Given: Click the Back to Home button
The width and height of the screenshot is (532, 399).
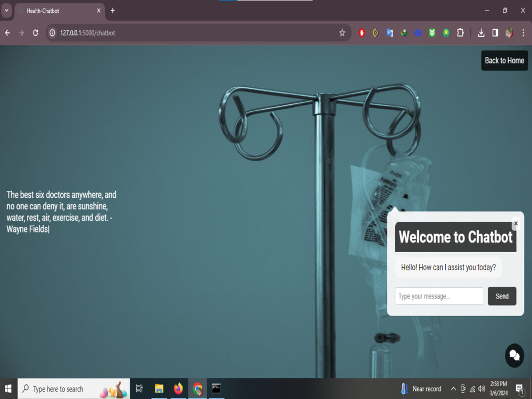Looking at the screenshot, I should pos(504,60).
